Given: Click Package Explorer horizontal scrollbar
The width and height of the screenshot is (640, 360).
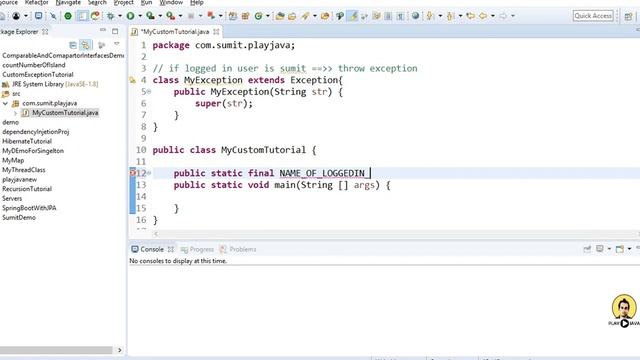Looking at the screenshot, I should click(56, 350).
